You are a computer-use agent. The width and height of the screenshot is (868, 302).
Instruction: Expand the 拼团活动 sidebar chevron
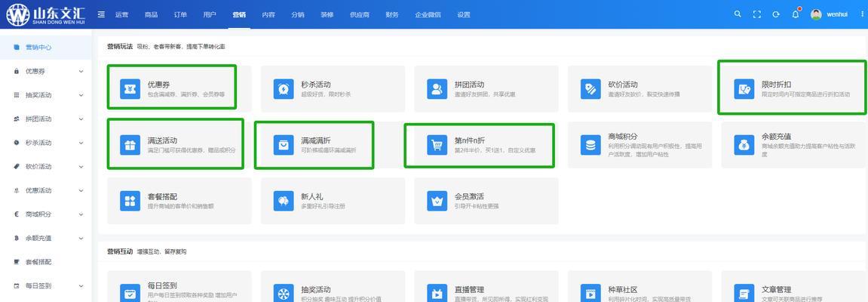pos(81,119)
